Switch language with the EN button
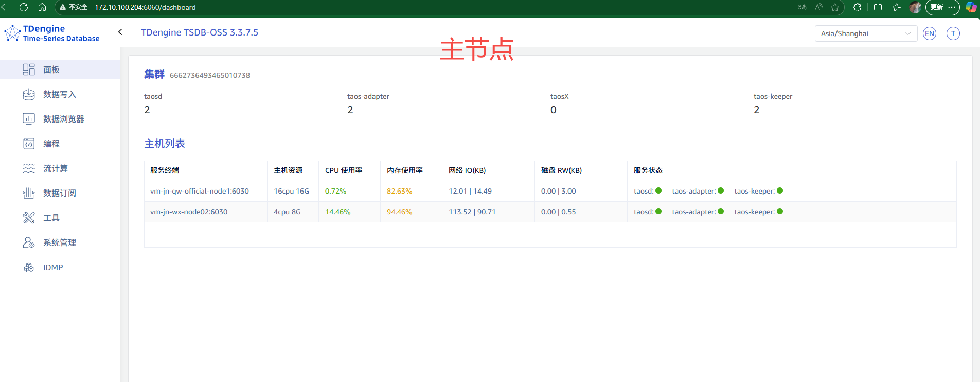This screenshot has width=980, height=382. [x=929, y=33]
